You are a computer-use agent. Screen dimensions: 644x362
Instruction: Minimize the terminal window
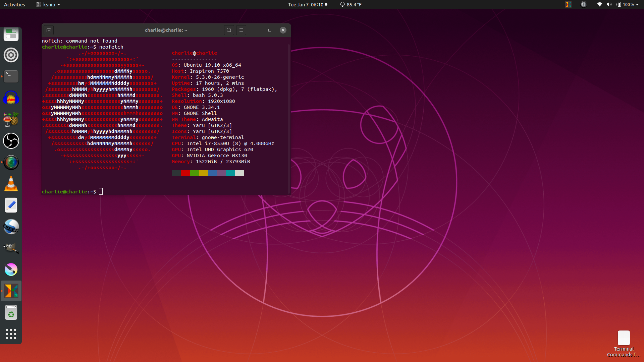[x=256, y=30]
